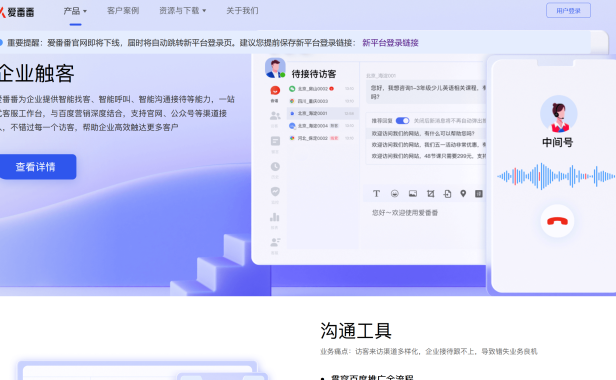616x380 pixels.
Task: Click the 中间号 caller avatar
Action: [558, 114]
